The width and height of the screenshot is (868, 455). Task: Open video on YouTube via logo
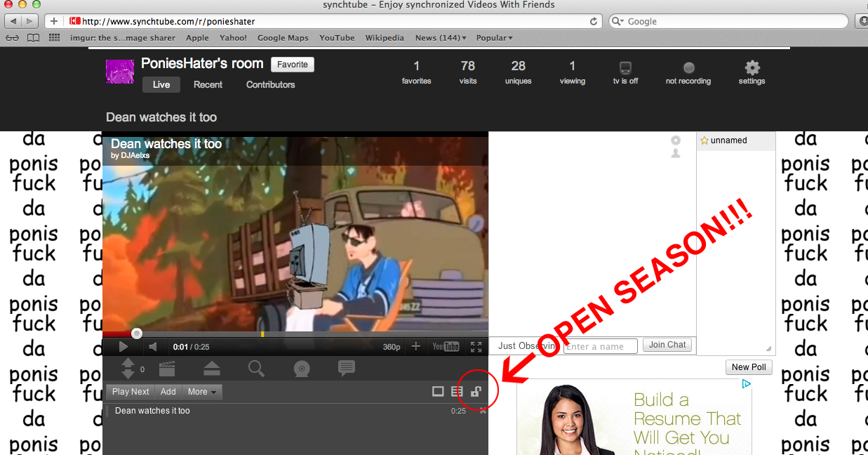446,346
